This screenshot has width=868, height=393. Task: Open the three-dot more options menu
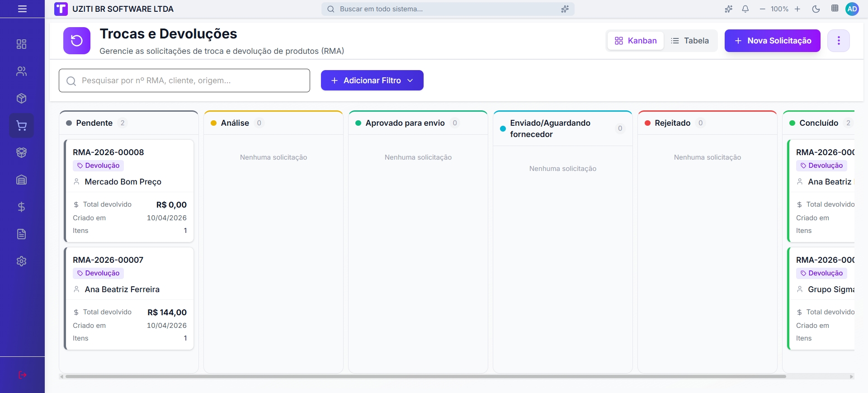(x=838, y=41)
